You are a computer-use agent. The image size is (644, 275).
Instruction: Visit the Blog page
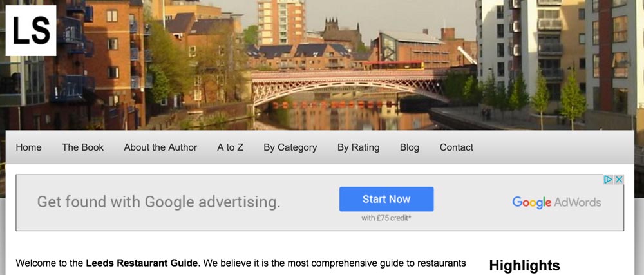click(410, 147)
